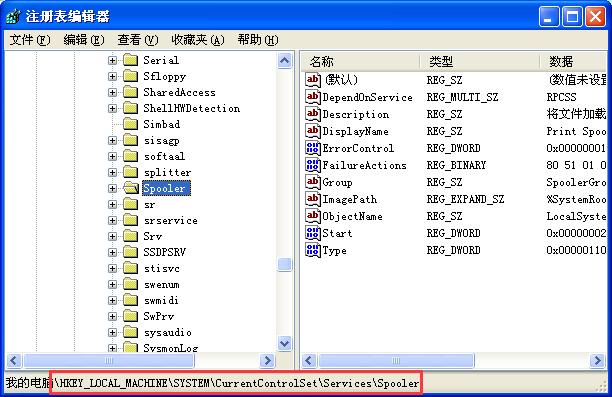Click the Sfloppy folder icon
This screenshot has width=612, height=397.
130,76
